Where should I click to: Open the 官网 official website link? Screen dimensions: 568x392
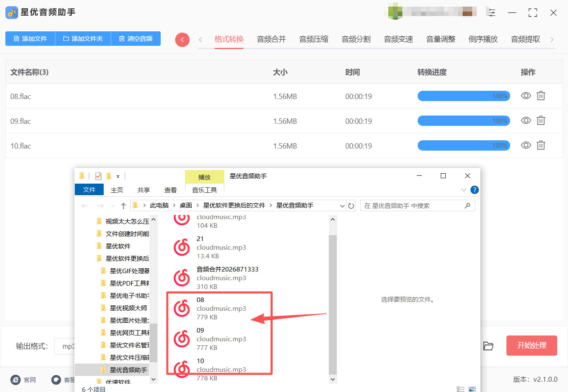[24, 380]
